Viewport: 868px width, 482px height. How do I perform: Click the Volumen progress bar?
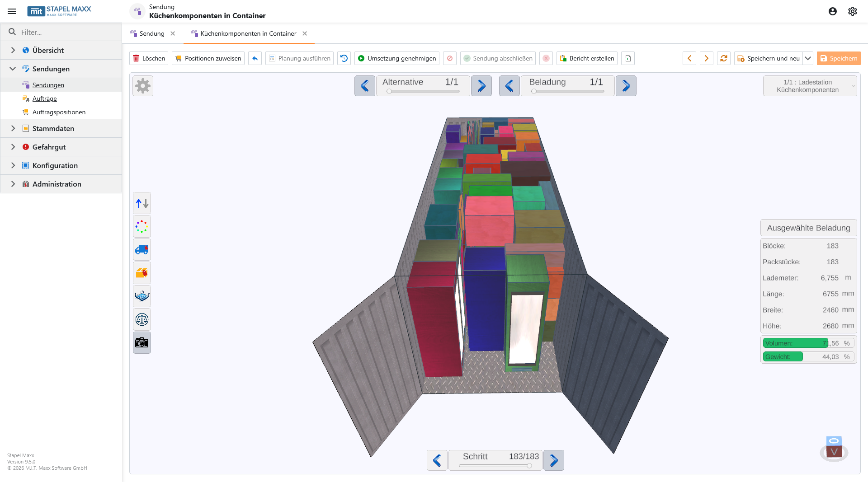click(x=809, y=343)
